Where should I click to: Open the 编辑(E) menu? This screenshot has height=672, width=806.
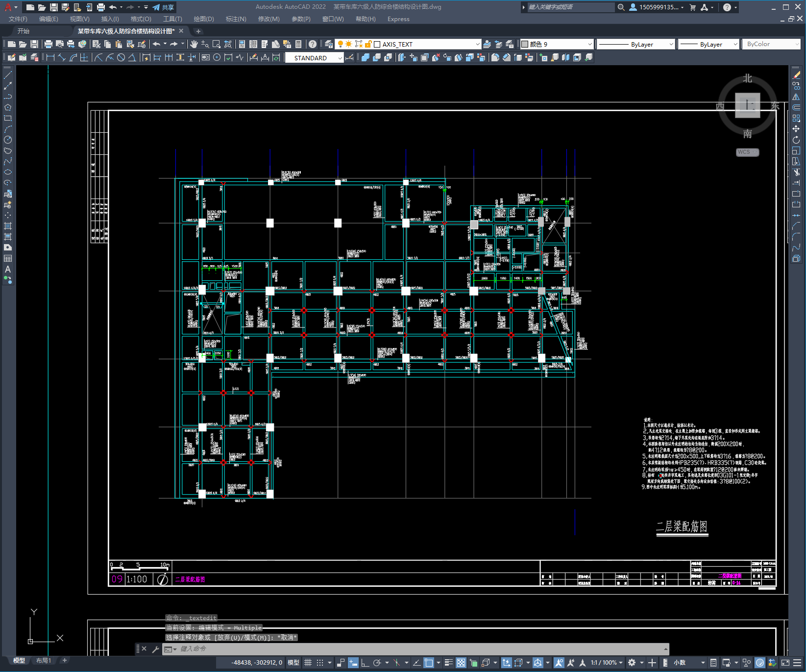coord(49,19)
